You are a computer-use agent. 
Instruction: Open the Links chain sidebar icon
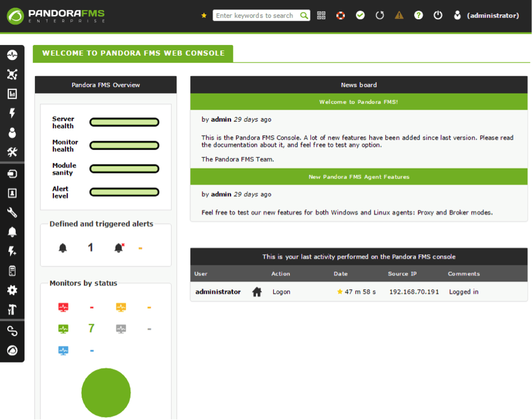click(12, 331)
